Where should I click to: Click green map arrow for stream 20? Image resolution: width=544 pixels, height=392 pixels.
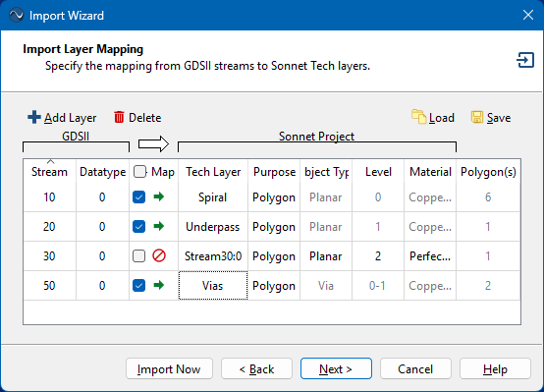coord(159,226)
